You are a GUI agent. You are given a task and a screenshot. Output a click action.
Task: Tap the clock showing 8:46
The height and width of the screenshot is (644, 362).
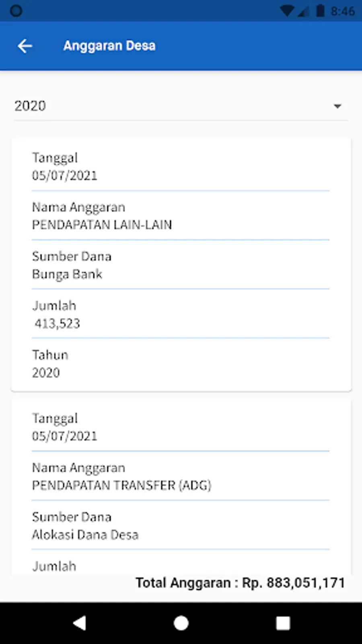(x=343, y=11)
